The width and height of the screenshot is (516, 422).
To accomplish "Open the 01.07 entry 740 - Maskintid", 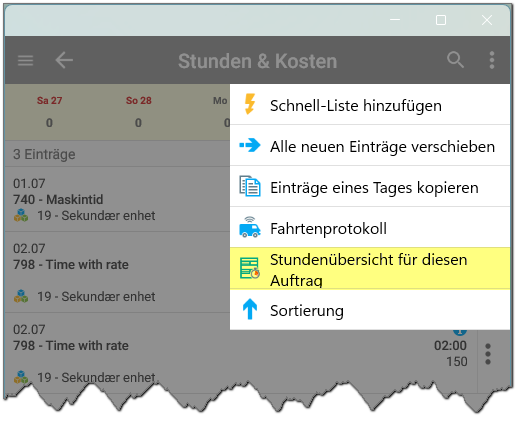I will point(117,199).
